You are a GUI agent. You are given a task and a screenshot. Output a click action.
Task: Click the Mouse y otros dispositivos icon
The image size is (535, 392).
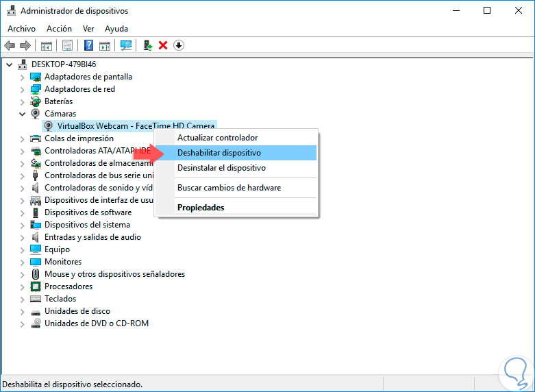click(36, 274)
